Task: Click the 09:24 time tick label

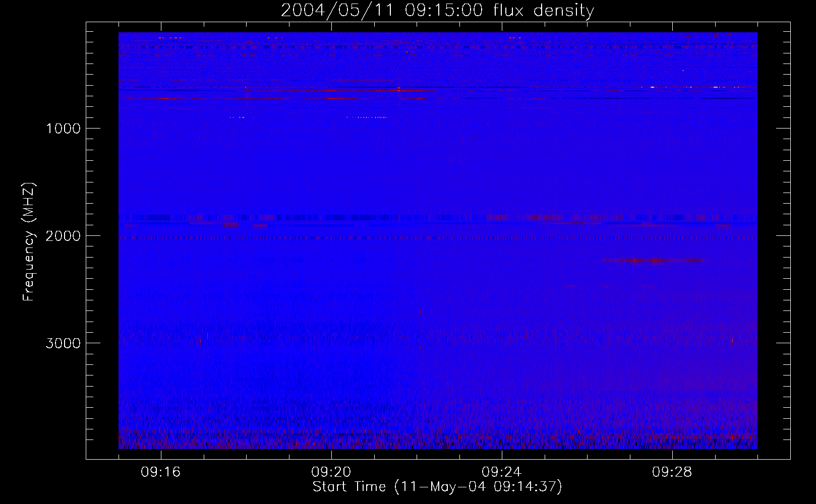Action: tap(502, 472)
